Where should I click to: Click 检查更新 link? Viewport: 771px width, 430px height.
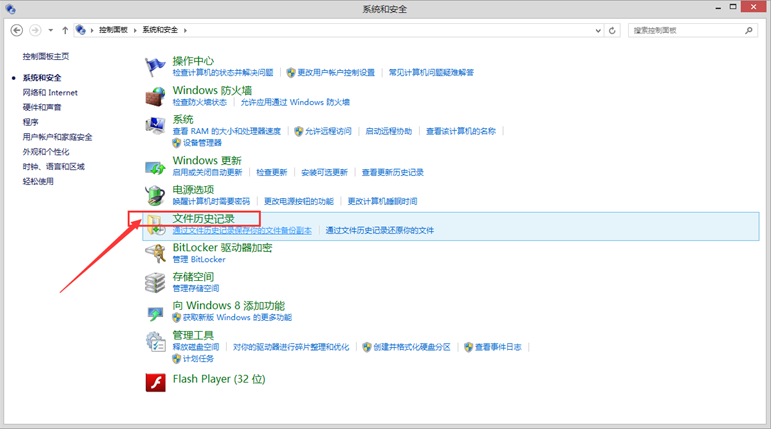[271, 172]
